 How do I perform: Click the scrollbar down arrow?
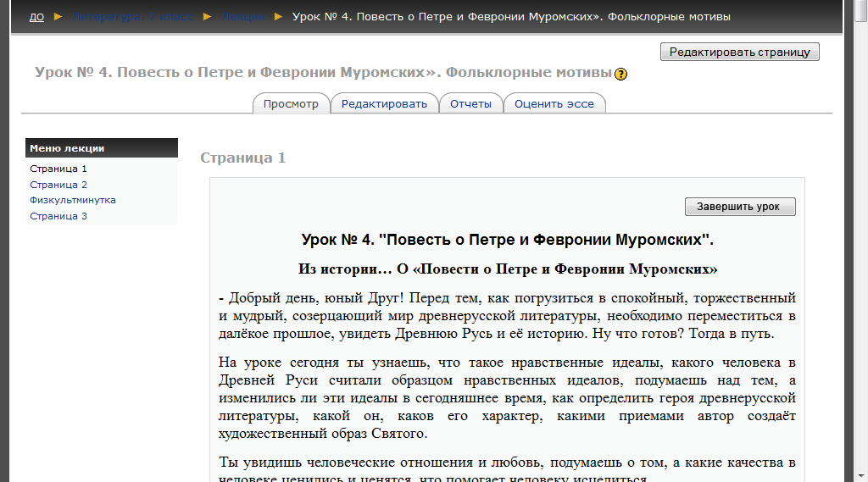[861, 476]
